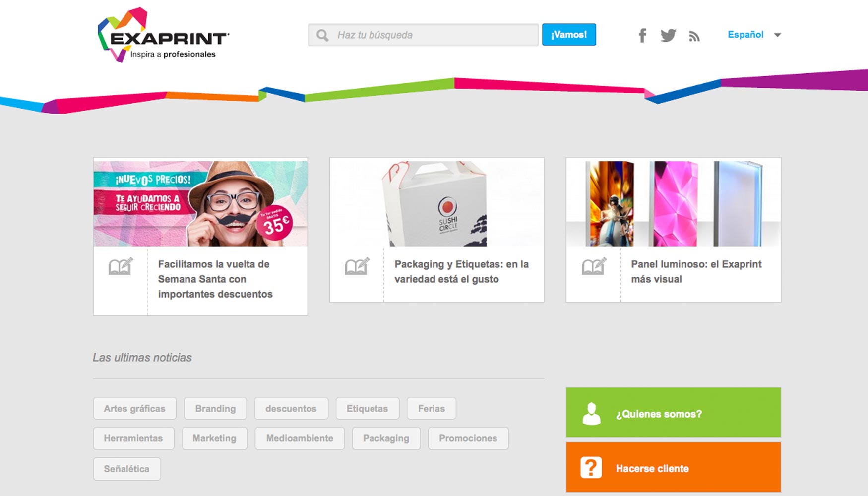
Task: Filter news by Medioambiente tag
Action: click(x=299, y=438)
